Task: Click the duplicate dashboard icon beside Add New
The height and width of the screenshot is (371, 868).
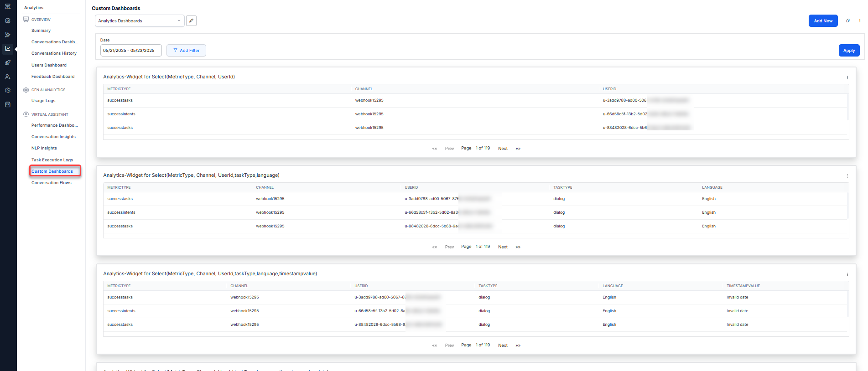Action: tap(848, 21)
